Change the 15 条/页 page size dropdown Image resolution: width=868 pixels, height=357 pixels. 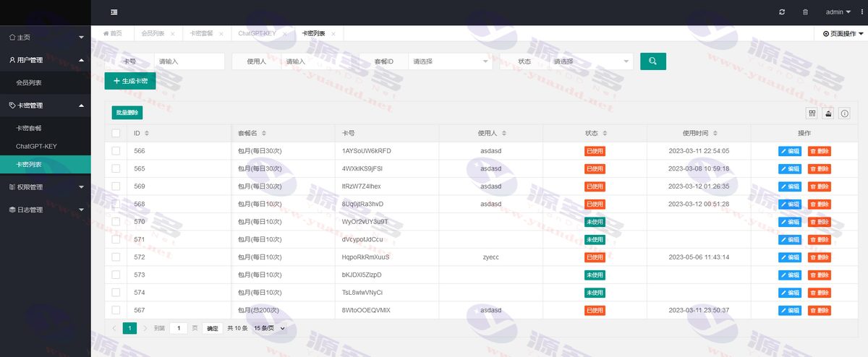click(269, 328)
